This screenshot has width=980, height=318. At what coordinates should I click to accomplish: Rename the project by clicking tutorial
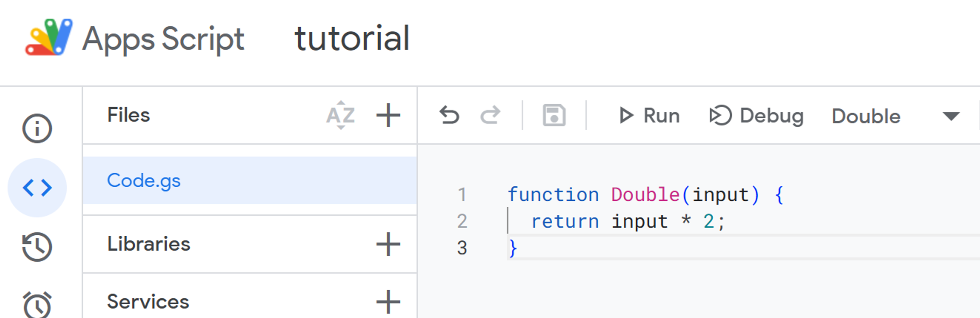pyautogui.click(x=352, y=38)
